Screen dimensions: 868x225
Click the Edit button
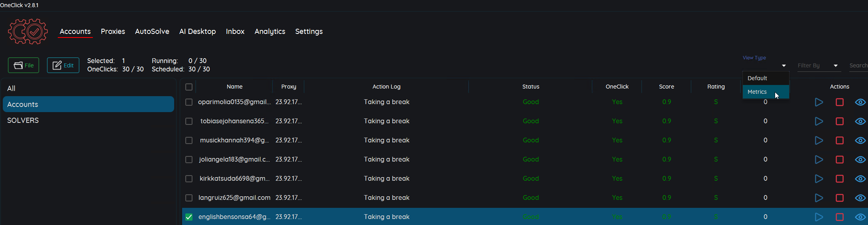point(63,65)
